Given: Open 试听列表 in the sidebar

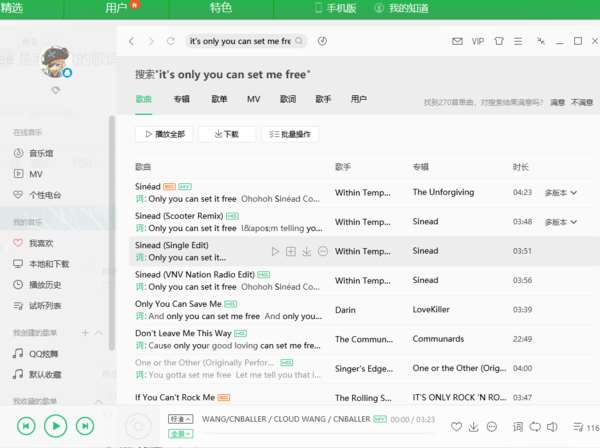Looking at the screenshot, I should click(x=37, y=305).
